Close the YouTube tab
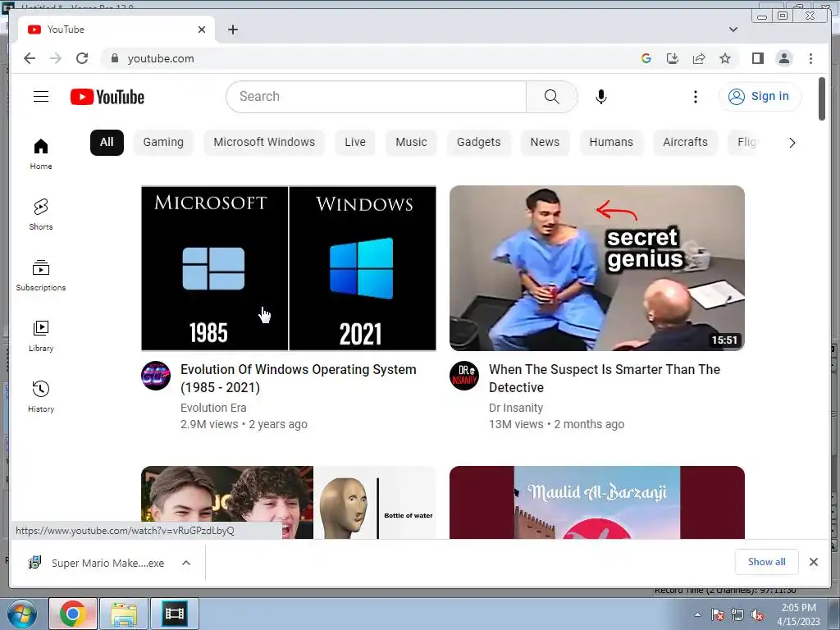 click(202, 30)
